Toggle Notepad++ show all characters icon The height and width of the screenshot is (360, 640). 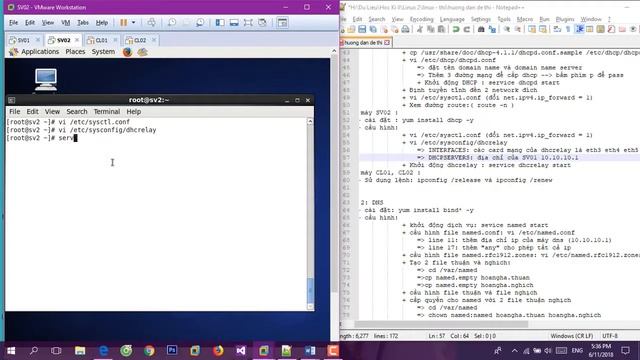(568, 29)
